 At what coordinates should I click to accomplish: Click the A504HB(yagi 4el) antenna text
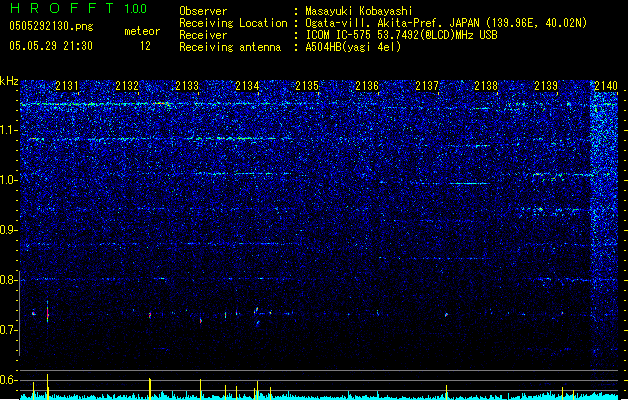point(353,47)
